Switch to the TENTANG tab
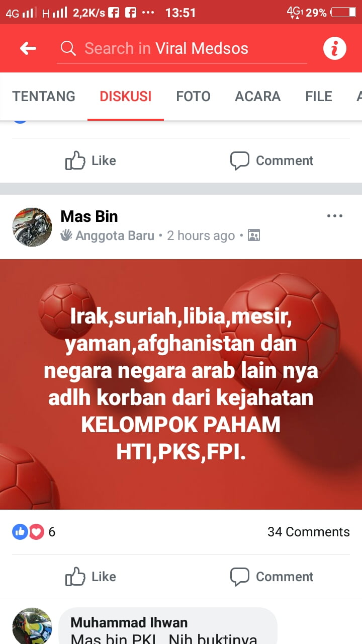This screenshot has width=362, height=644. [x=44, y=96]
